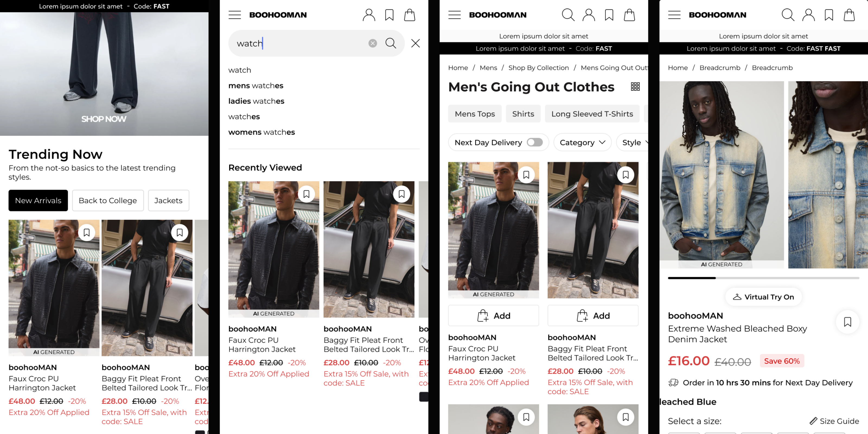Click Home breadcrumb on Going Out page

[x=458, y=68]
